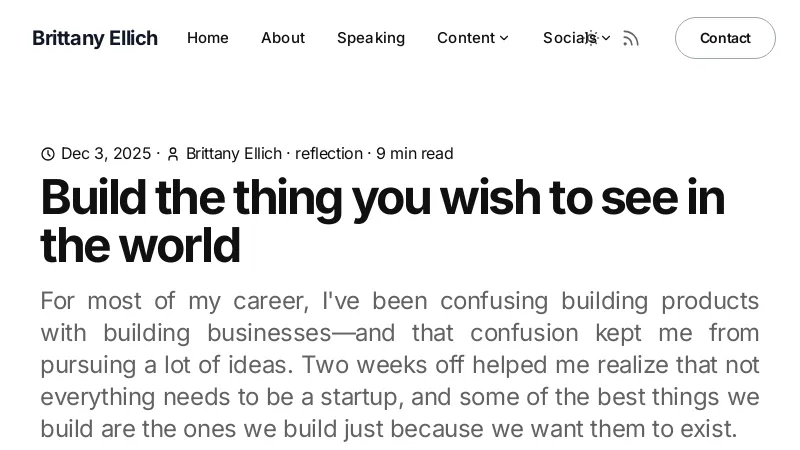Open the About page
The width and height of the screenshot is (800, 450).
(x=283, y=38)
